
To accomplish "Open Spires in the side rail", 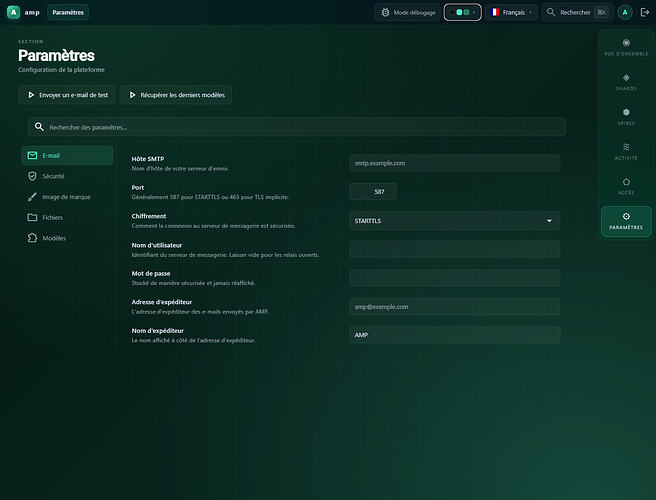I will pyautogui.click(x=626, y=117).
